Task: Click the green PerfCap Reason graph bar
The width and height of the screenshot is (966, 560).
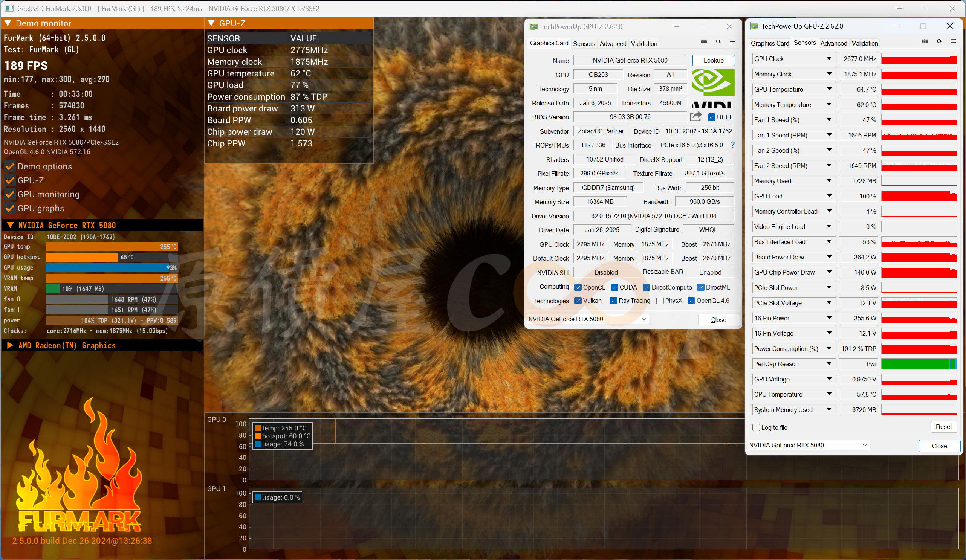Action: (919, 364)
